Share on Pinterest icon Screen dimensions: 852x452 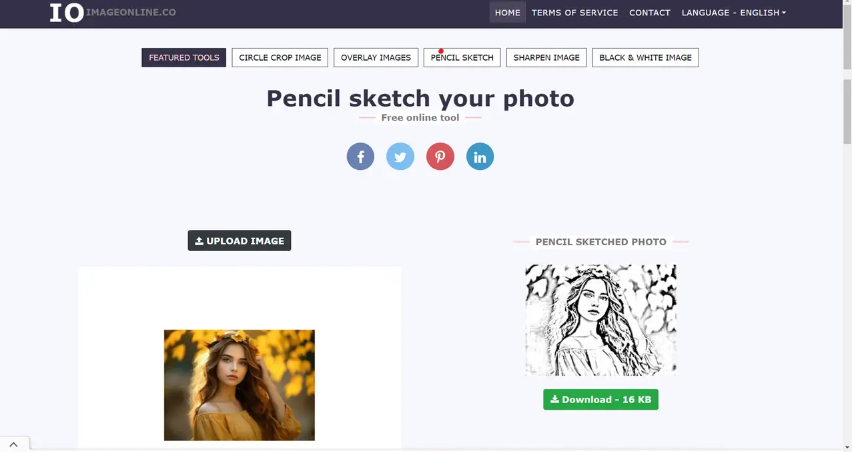coord(440,156)
